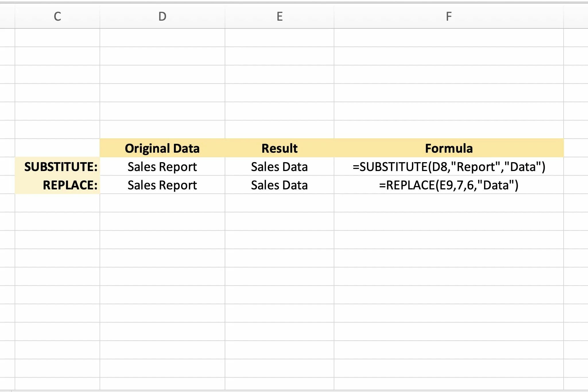Viewport: 588px width, 392px height.
Task: Select column E header
Action: (280, 16)
